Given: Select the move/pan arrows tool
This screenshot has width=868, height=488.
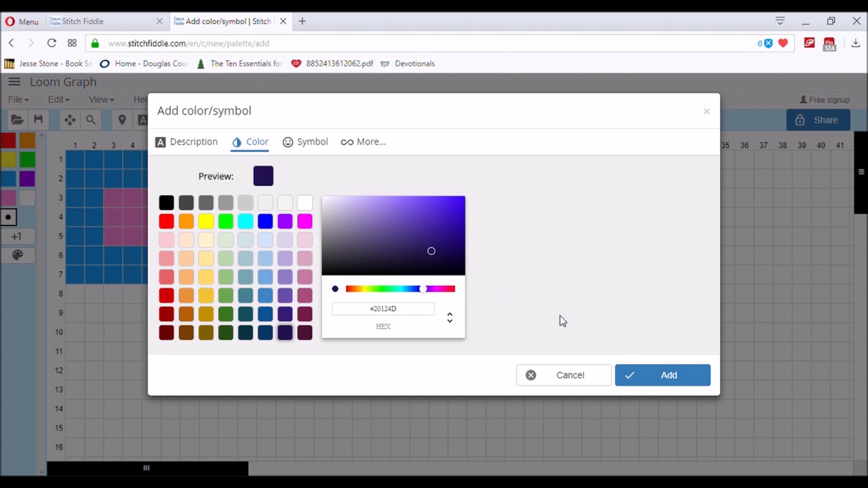Looking at the screenshot, I should 70,120.
